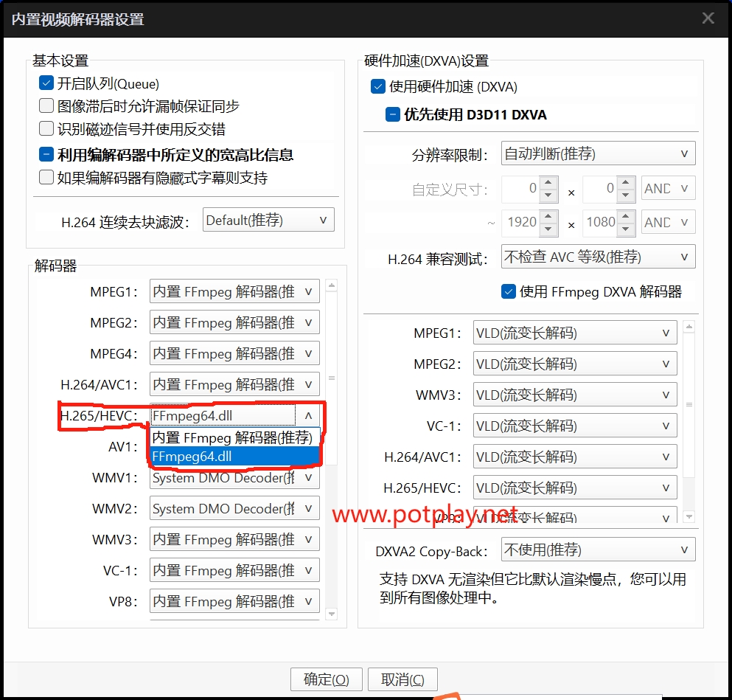Toggle 优先使用 D3D11 DXVA checkbox
732x700 pixels.
(x=393, y=114)
